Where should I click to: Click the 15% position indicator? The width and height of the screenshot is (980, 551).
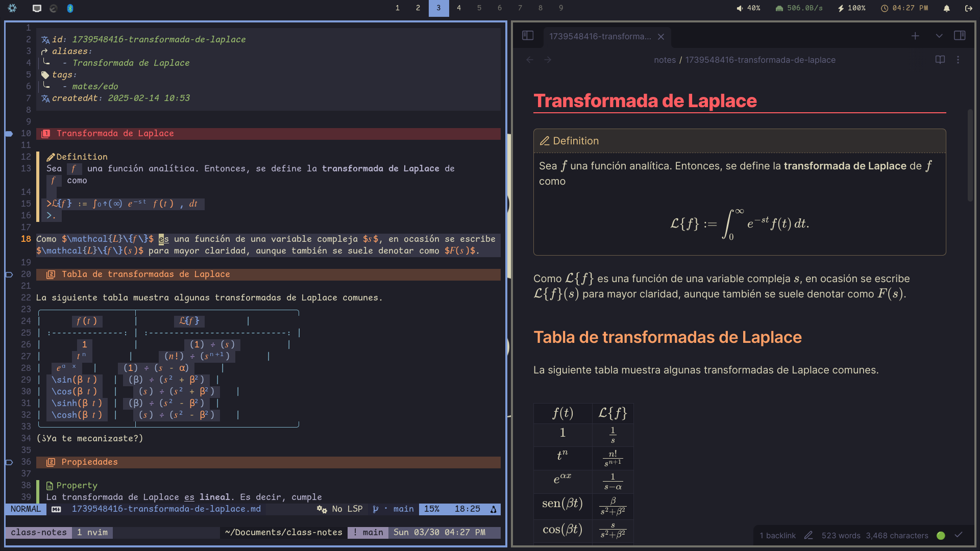pyautogui.click(x=432, y=509)
